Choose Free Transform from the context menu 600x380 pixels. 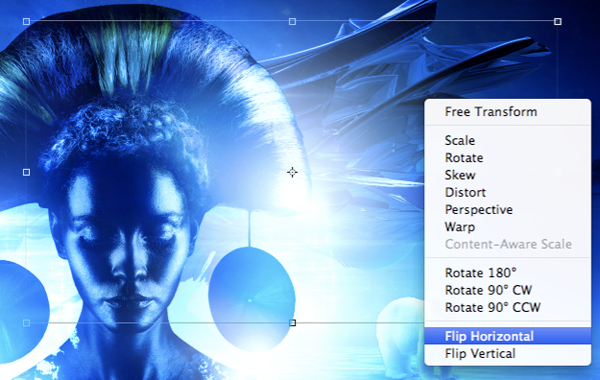tap(507, 112)
